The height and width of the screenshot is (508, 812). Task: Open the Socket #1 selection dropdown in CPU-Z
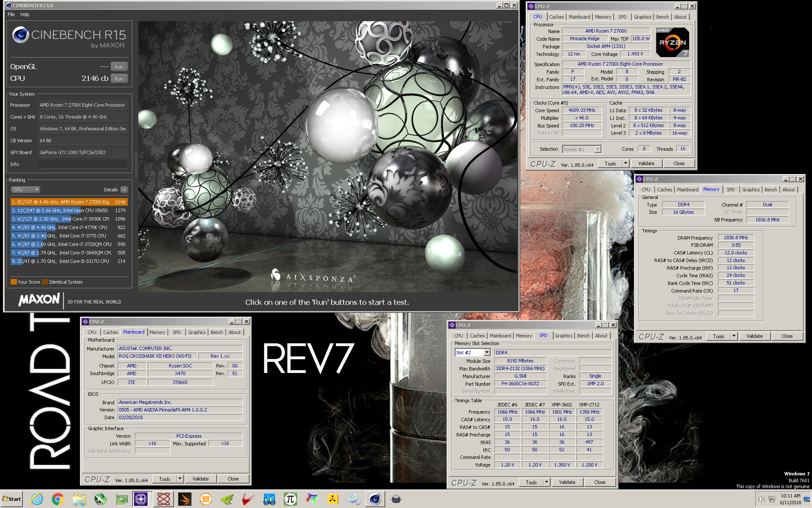pyautogui.click(x=596, y=149)
